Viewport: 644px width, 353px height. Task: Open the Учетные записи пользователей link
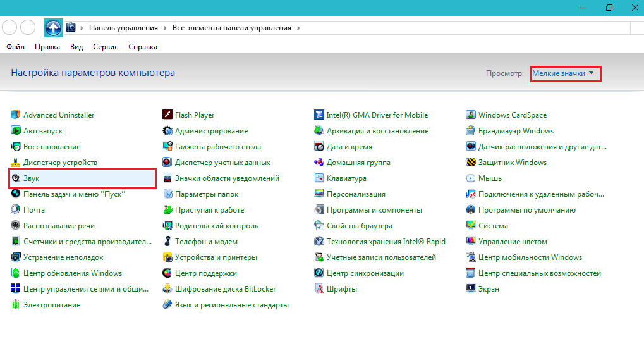[x=381, y=257]
